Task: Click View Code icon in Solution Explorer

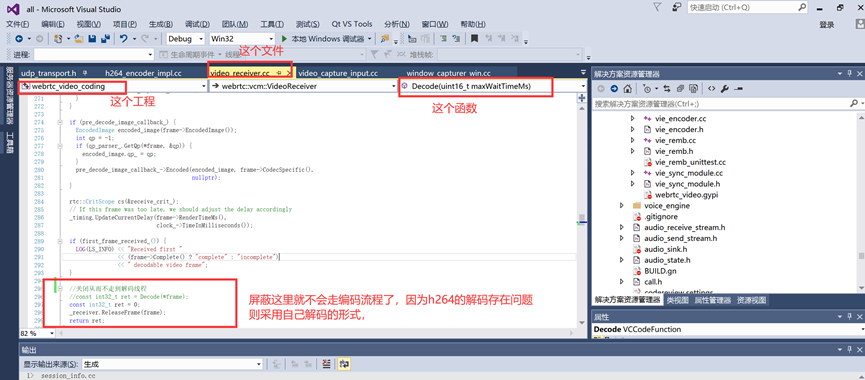Action: pyautogui.click(x=712, y=89)
